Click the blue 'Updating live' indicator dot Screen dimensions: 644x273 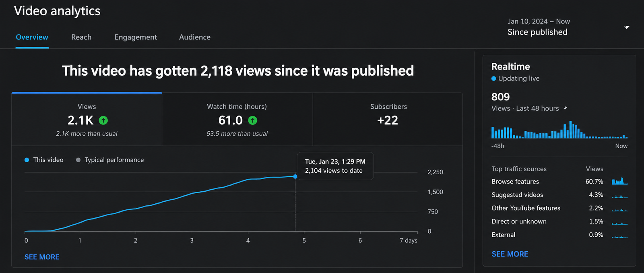pos(493,79)
